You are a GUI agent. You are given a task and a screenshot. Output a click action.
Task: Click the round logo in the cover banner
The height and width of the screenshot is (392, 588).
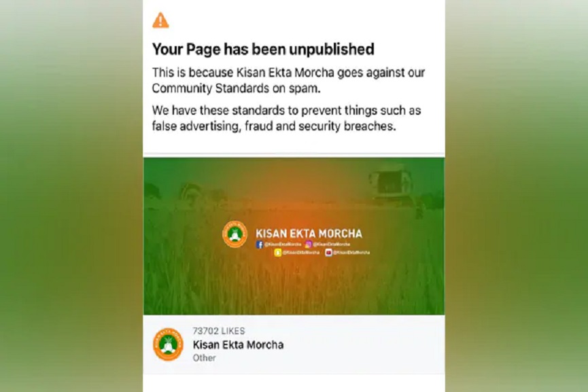click(235, 234)
